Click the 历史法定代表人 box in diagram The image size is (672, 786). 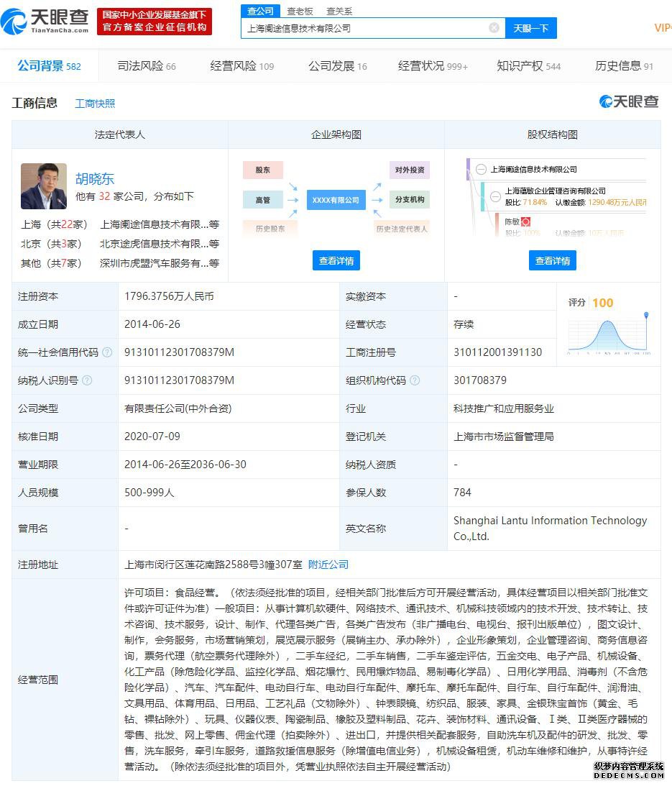tap(402, 229)
